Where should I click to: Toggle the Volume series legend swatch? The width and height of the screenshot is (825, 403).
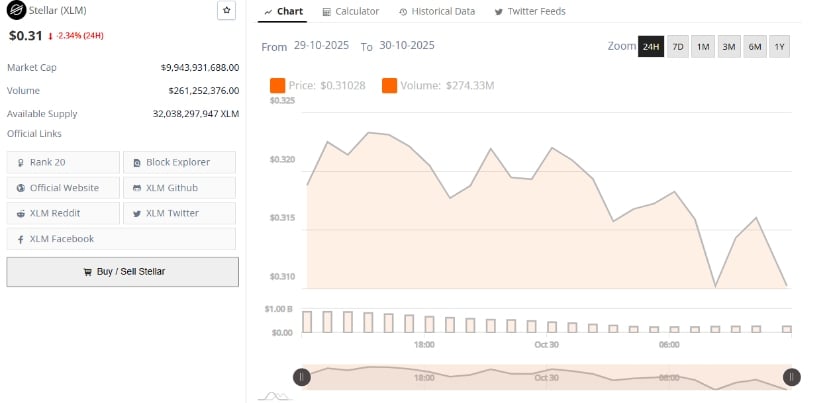coord(388,86)
